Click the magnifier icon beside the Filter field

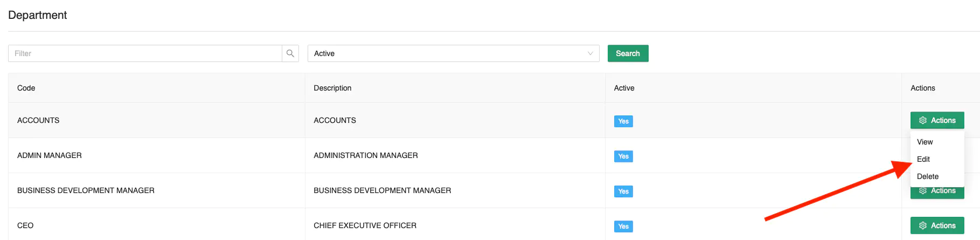coord(290,53)
